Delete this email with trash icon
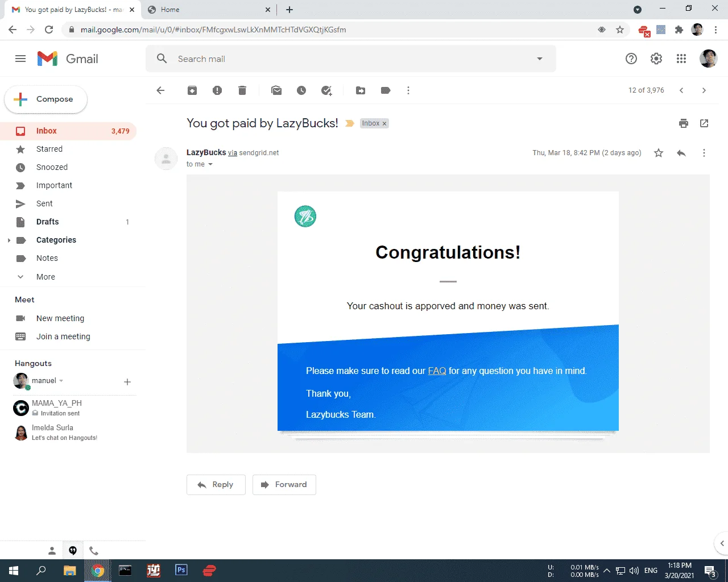The width and height of the screenshot is (728, 582). [x=242, y=90]
